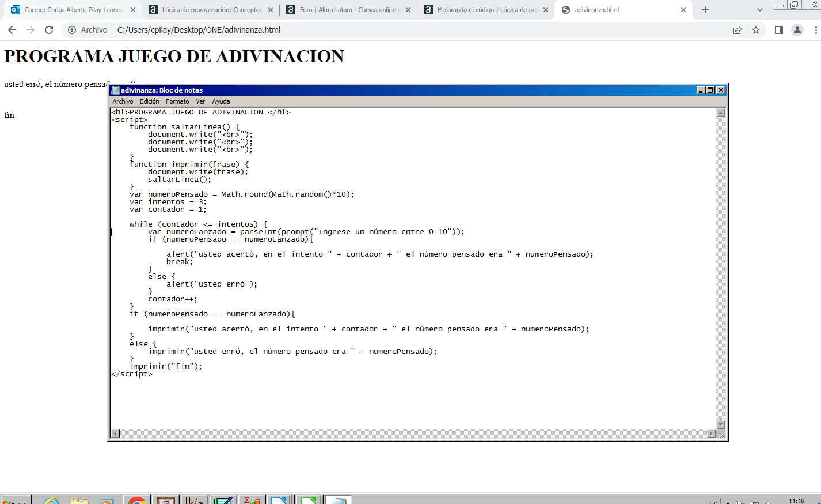
Task: Click the line 'var contador = 1;'
Action: coord(168,209)
